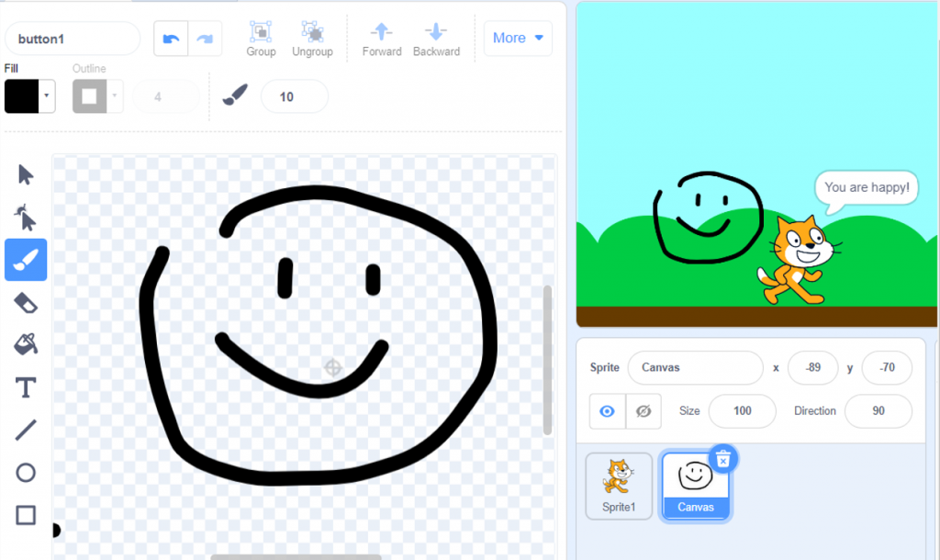Pick the Eraser tool
This screenshot has height=560, width=940.
pyautogui.click(x=25, y=303)
